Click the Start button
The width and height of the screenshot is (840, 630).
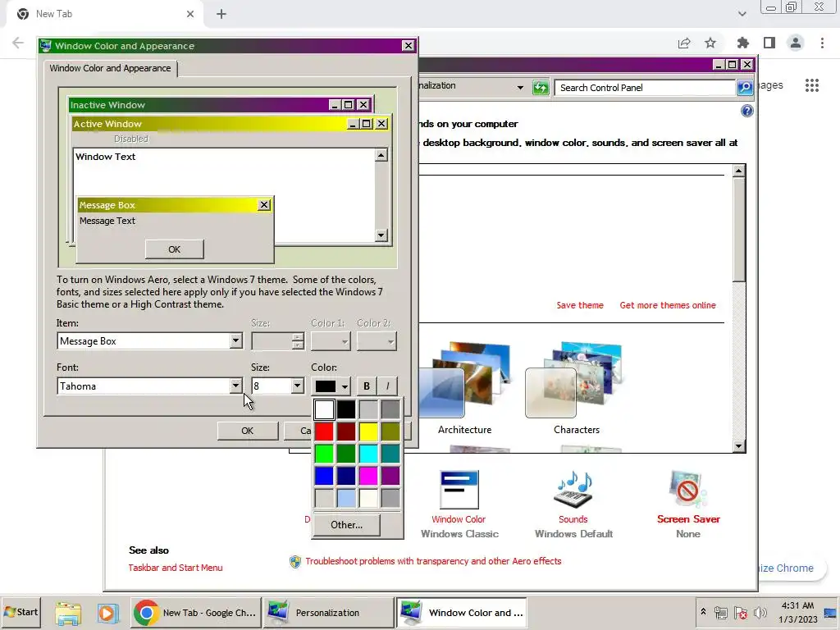coord(21,612)
